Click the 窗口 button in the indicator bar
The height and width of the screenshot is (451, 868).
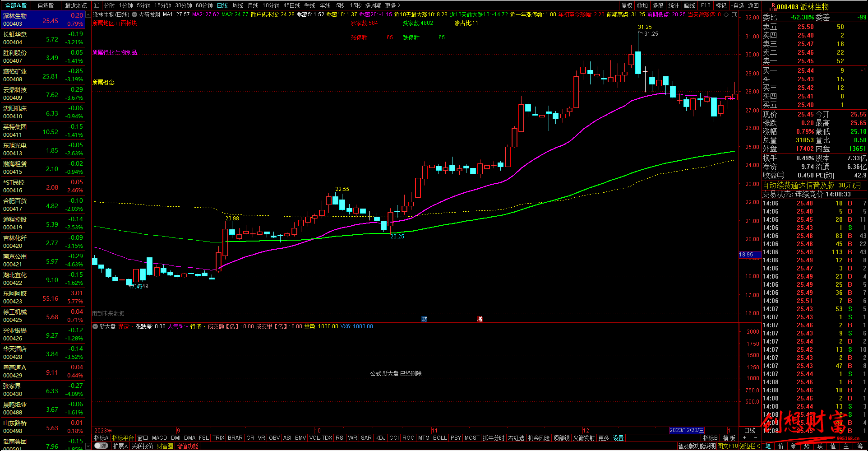[x=143, y=438]
